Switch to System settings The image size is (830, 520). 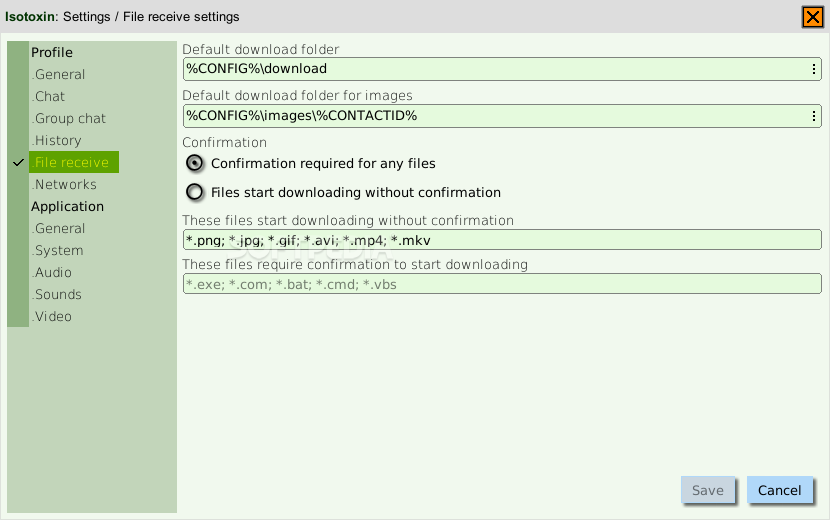(58, 250)
